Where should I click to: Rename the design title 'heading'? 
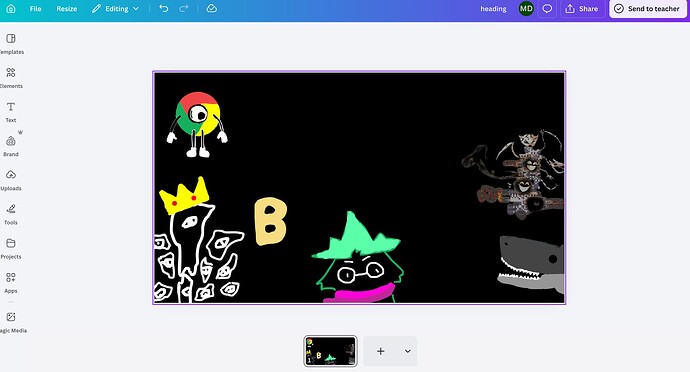[493, 9]
